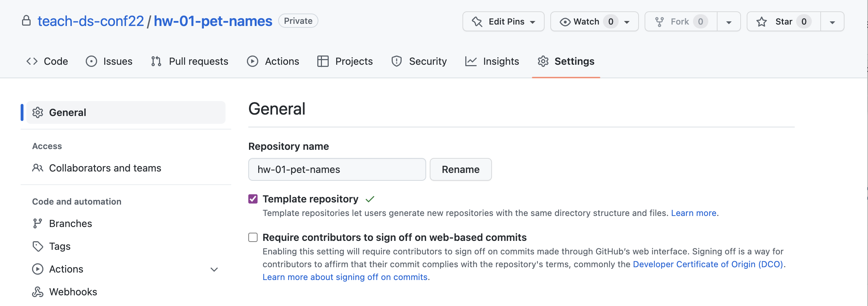The width and height of the screenshot is (868, 306).
Task: Click the Tags icon in sidebar
Action: (38, 246)
